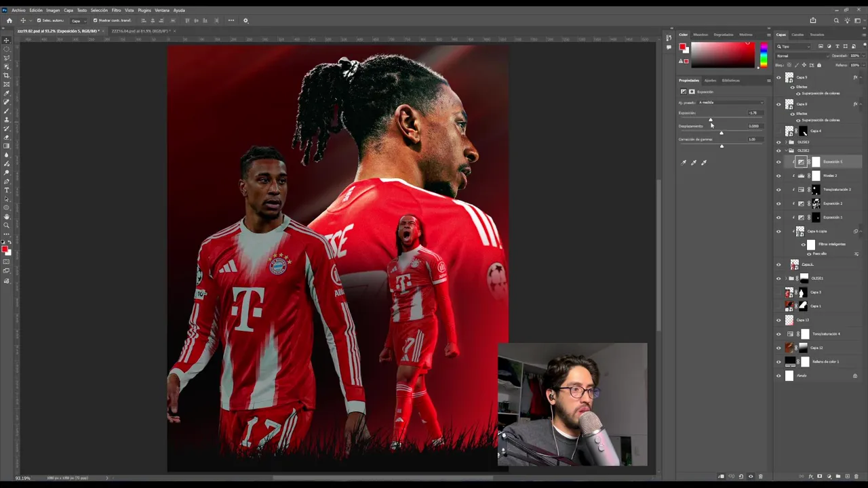This screenshot has height=488, width=868.
Task: Click the black point eyedropper in Properties
Action: click(x=684, y=163)
